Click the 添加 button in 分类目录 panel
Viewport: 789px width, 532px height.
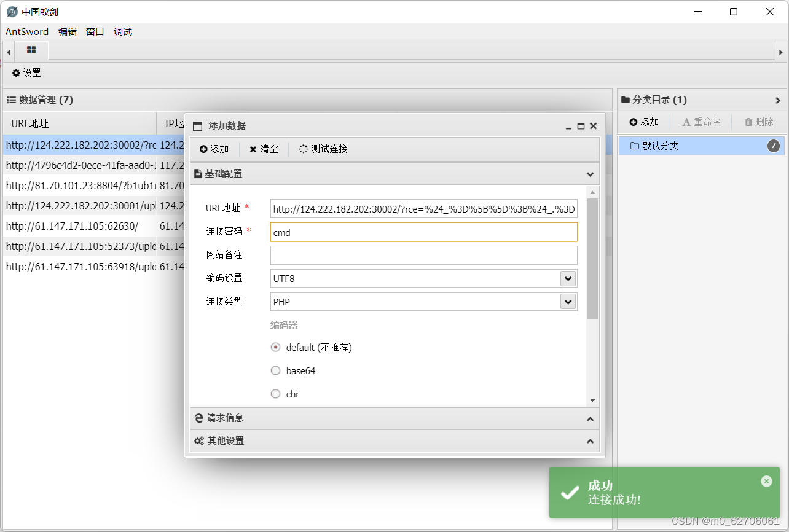(x=644, y=122)
